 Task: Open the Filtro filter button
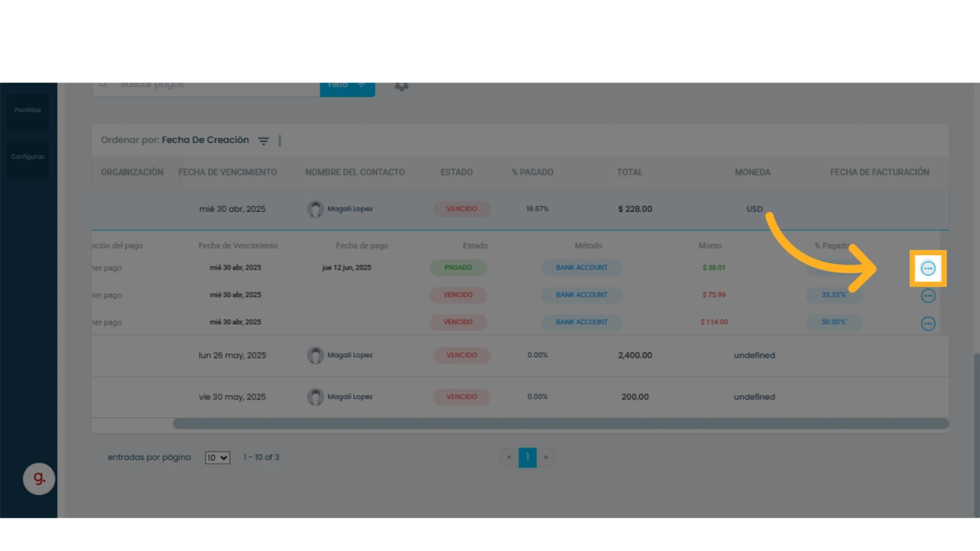[x=347, y=89]
